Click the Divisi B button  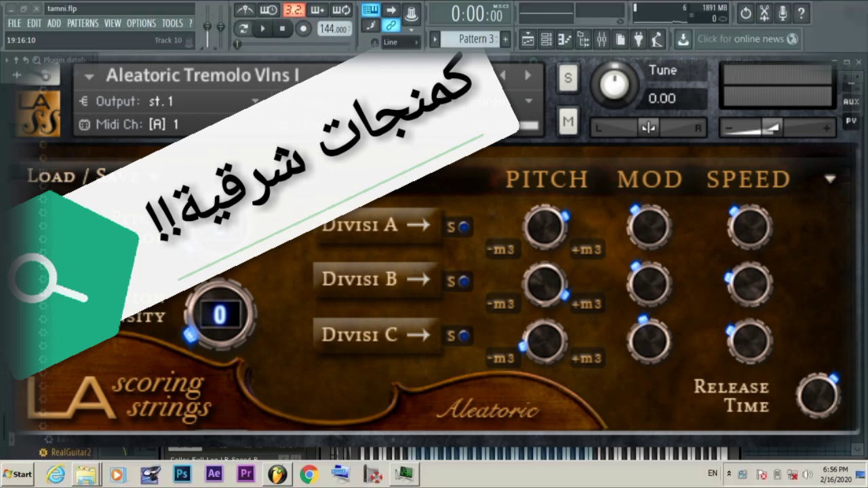point(376,280)
